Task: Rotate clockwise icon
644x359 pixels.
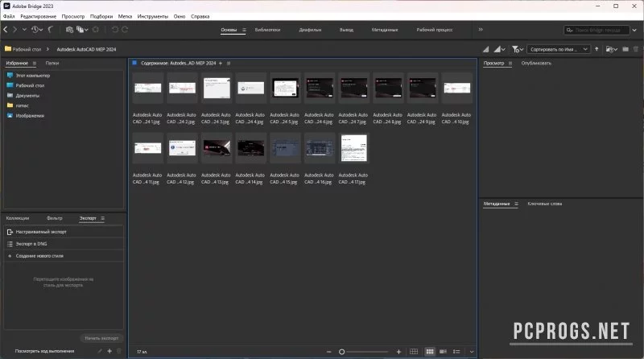Action: pyautogui.click(x=125, y=30)
